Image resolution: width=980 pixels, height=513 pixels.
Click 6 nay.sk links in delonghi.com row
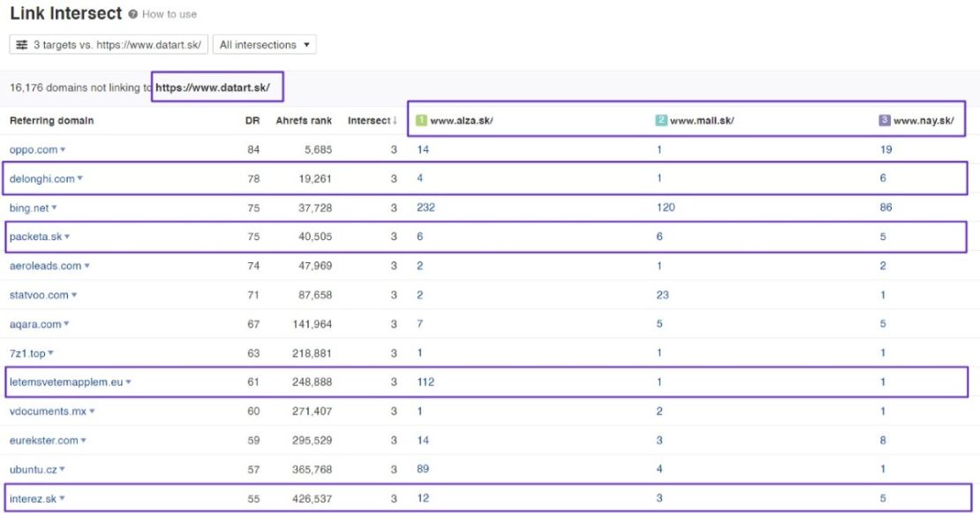tap(883, 178)
